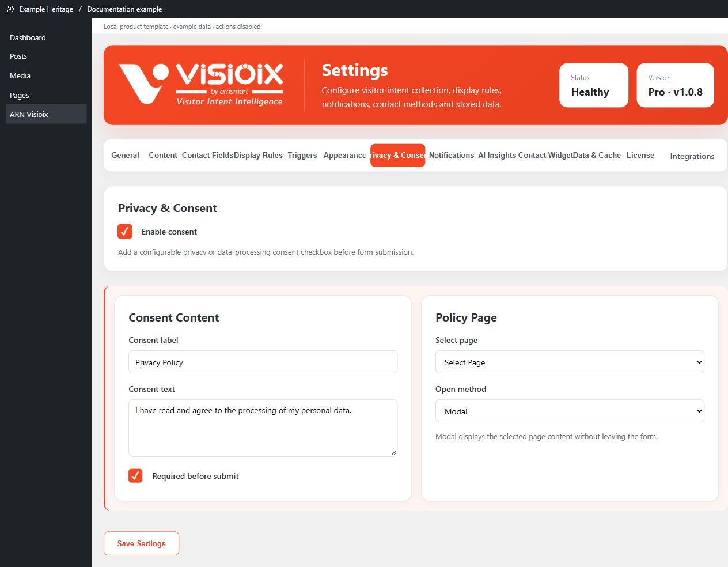Click the WordPress logo icon
Image resolution: width=728 pixels, height=567 pixels.
10,9
